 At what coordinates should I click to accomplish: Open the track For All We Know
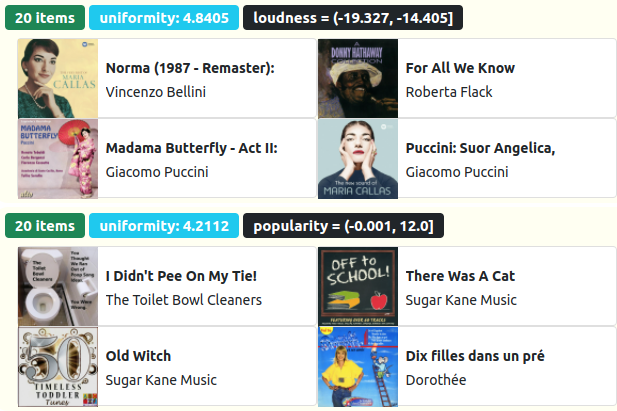tap(460, 68)
